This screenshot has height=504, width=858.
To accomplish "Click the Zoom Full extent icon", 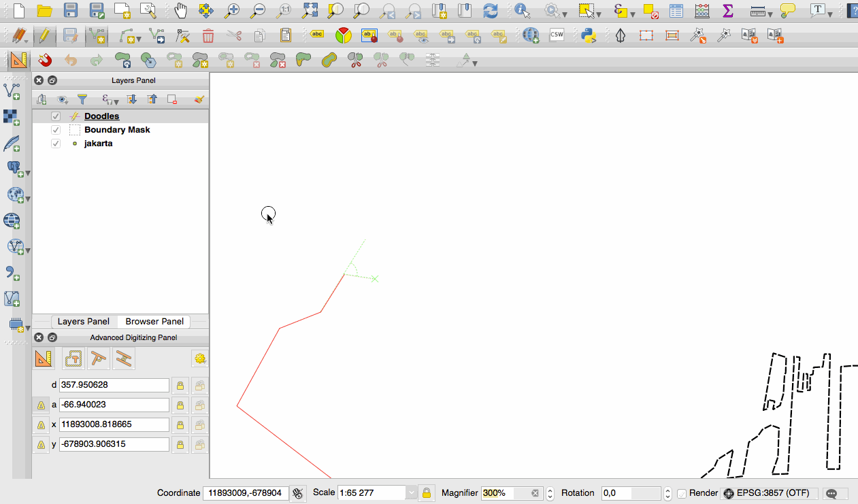I will click(x=310, y=10).
